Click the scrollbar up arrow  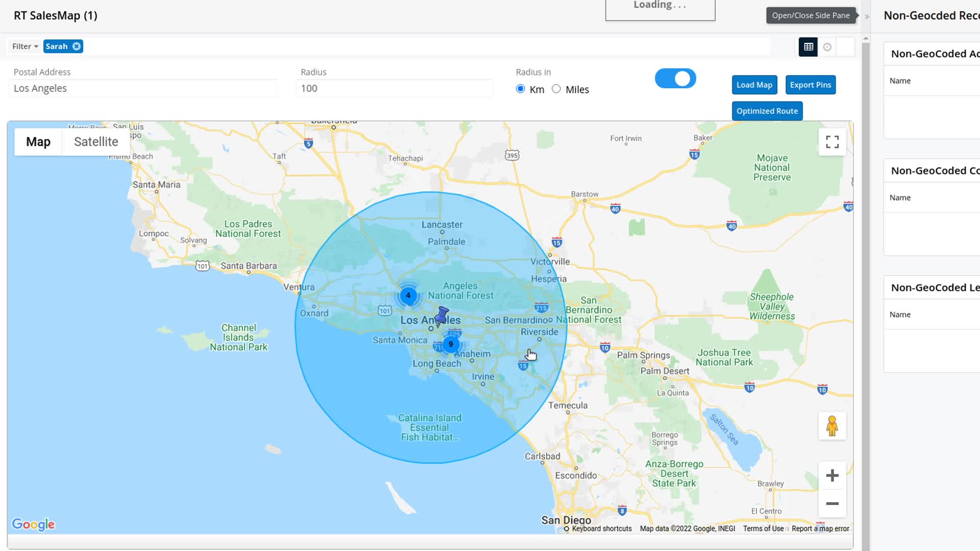(x=866, y=38)
